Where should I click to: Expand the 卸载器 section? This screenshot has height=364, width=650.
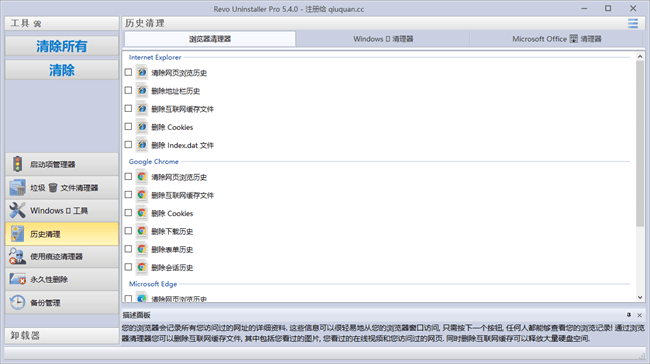[x=62, y=335]
